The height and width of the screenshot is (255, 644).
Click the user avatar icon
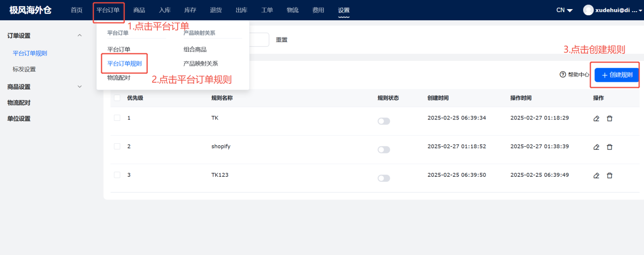588,10
